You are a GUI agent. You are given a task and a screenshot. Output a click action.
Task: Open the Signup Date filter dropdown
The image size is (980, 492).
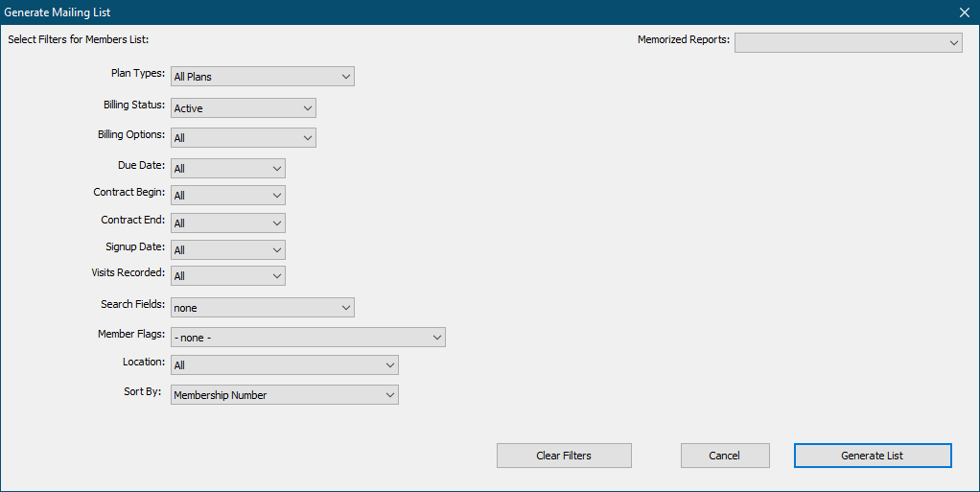[x=227, y=250]
